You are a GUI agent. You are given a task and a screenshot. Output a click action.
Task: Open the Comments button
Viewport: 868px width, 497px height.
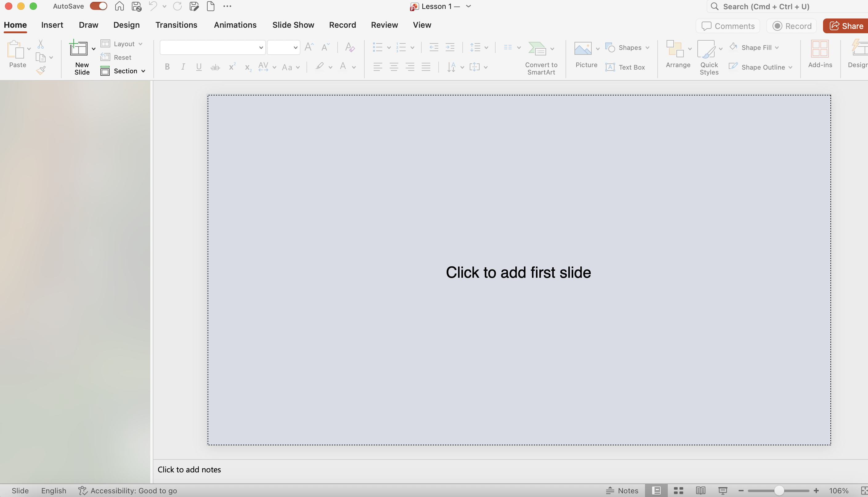click(728, 26)
